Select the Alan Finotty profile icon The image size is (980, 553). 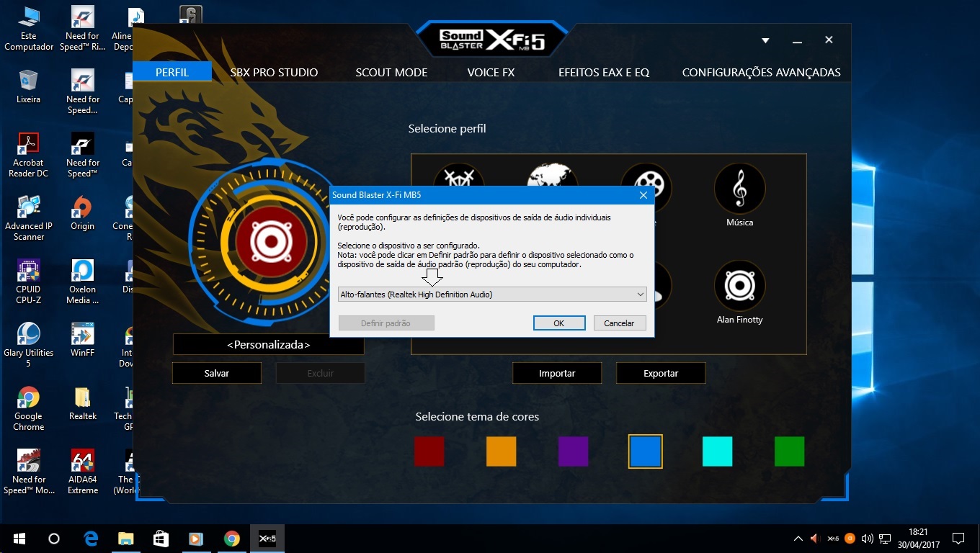739,286
